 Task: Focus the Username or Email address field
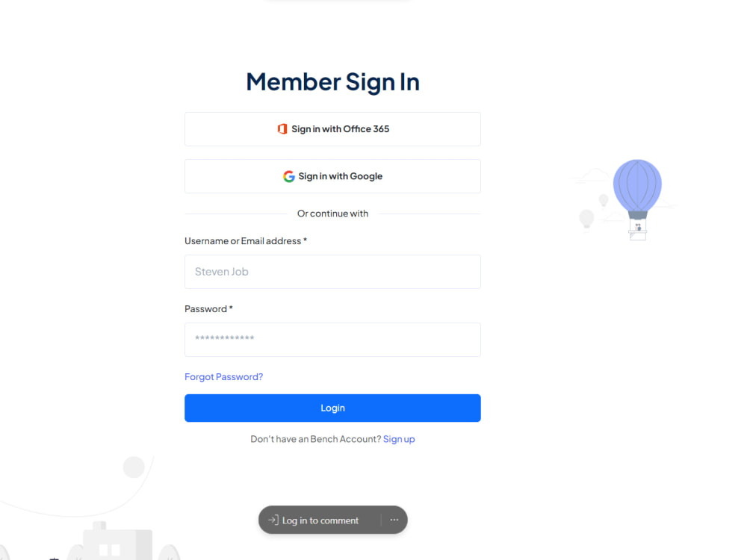[332, 272]
